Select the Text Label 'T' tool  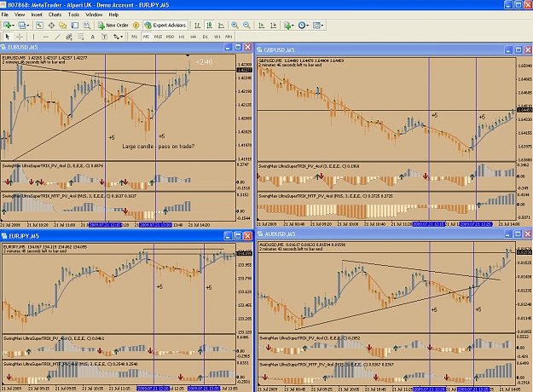point(104,37)
